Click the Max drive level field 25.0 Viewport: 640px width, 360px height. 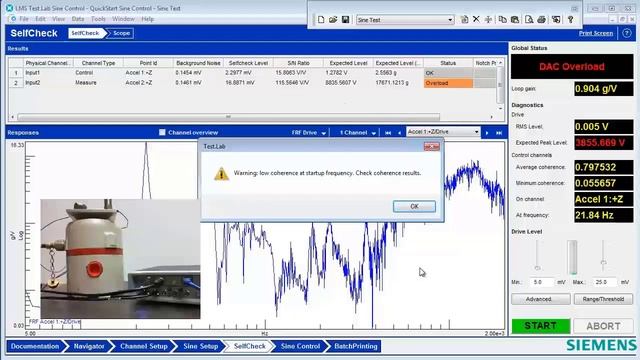coord(604,282)
